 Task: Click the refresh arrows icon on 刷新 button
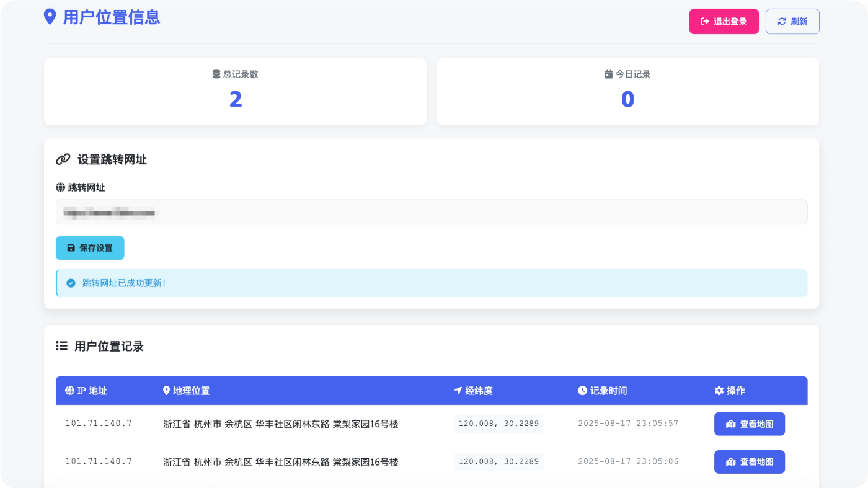click(x=782, y=21)
